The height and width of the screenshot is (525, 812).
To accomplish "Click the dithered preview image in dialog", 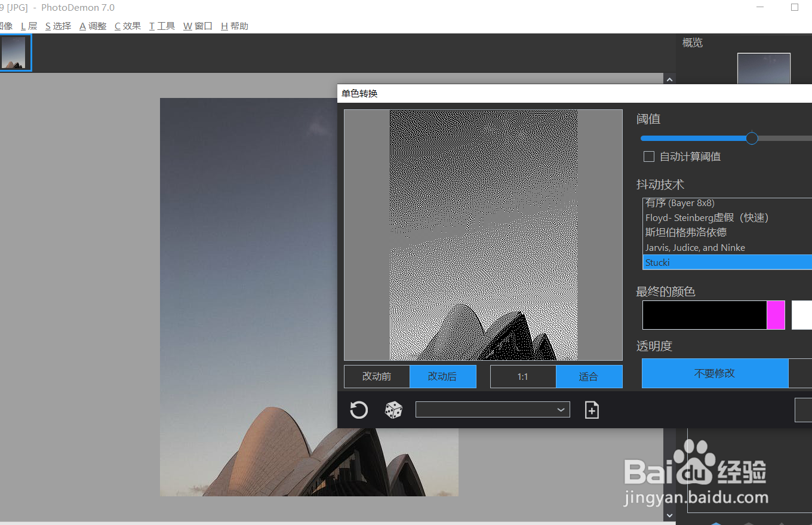I will pyautogui.click(x=484, y=235).
